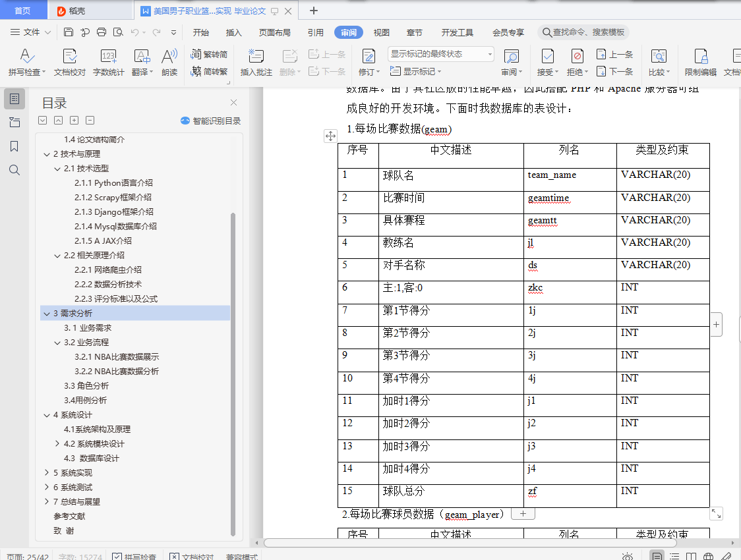Select the outline 目录 icon in left sidebar
Screen dimensions: 741x560
tap(15, 99)
